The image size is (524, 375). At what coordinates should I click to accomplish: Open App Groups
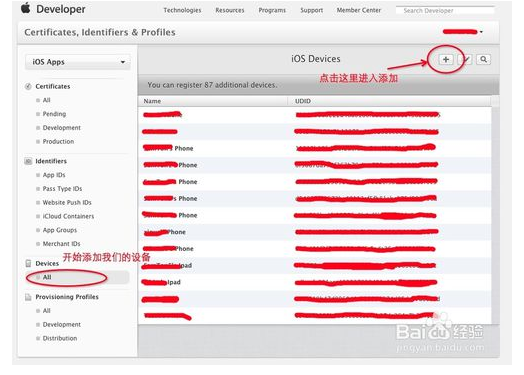coord(59,230)
